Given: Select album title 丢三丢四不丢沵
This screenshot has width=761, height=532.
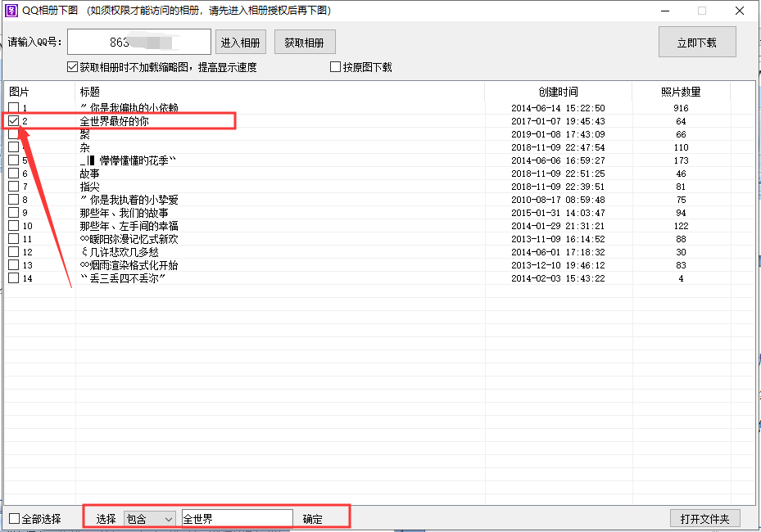Looking at the screenshot, I should coord(123,278).
